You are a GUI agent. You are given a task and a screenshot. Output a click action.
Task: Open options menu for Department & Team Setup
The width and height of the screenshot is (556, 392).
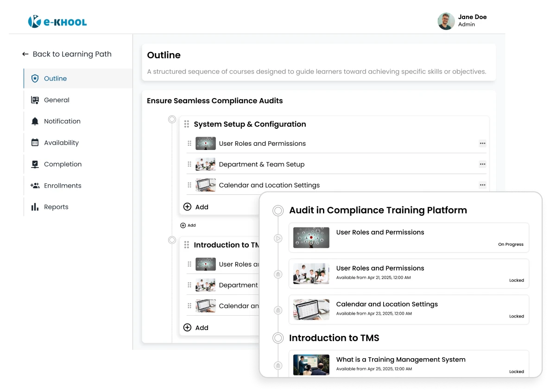(482, 164)
